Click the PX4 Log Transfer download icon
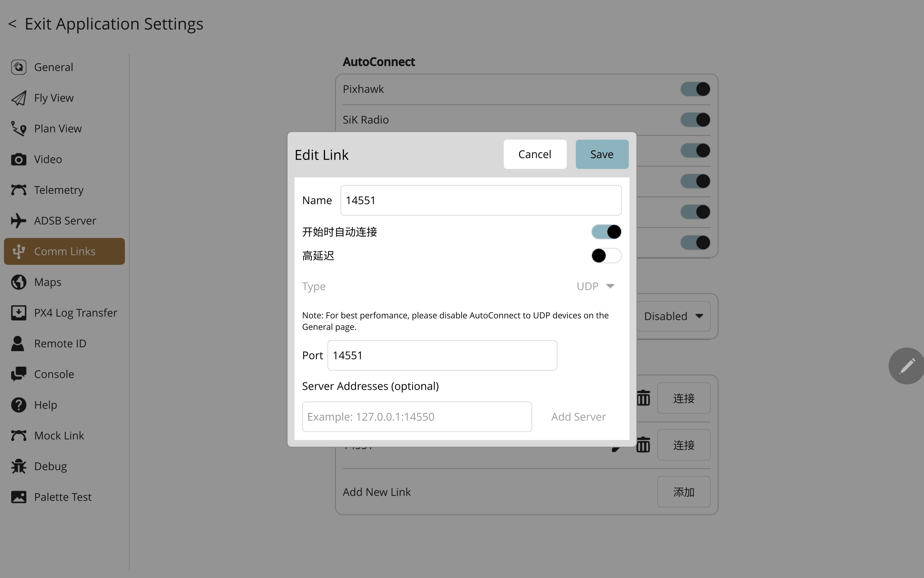This screenshot has height=578, width=924. tap(18, 313)
